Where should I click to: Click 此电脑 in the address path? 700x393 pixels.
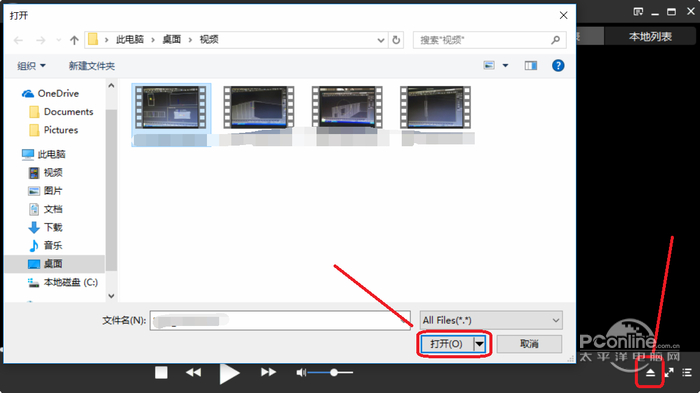point(130,40)
